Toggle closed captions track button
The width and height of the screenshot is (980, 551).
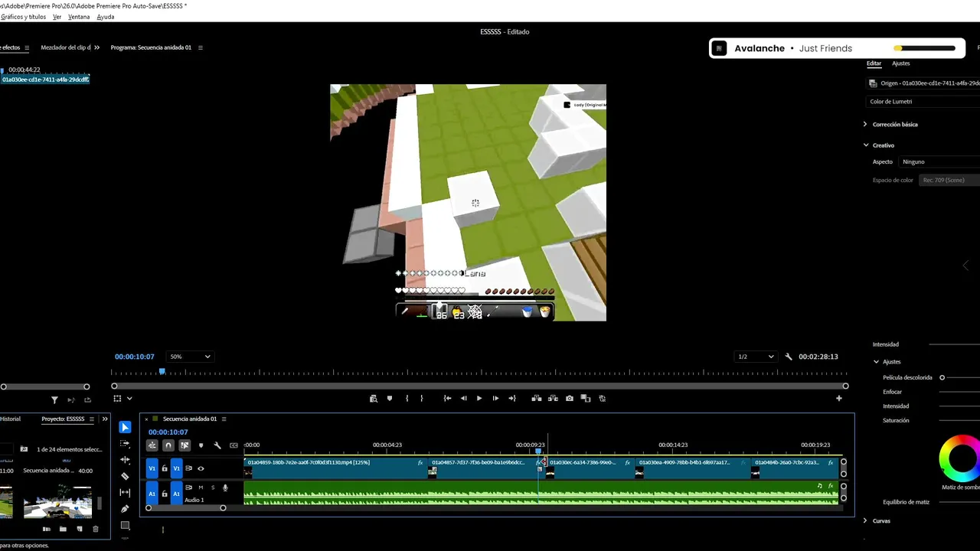234,445
